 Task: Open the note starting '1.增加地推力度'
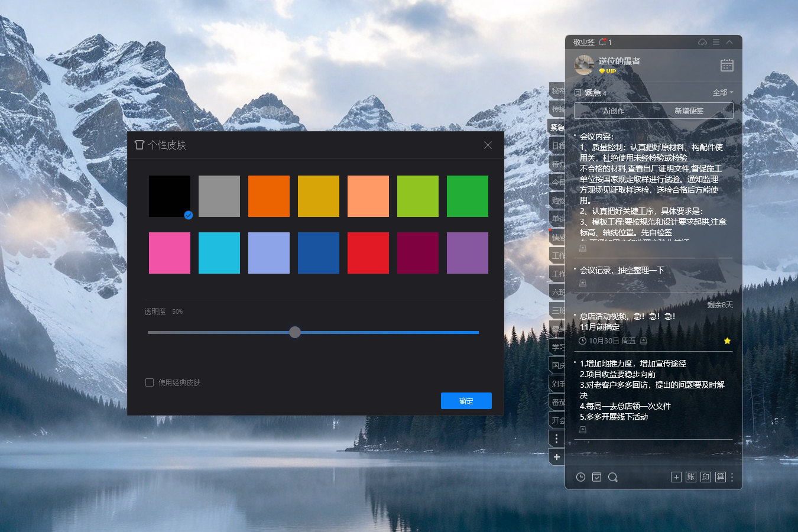653,390
